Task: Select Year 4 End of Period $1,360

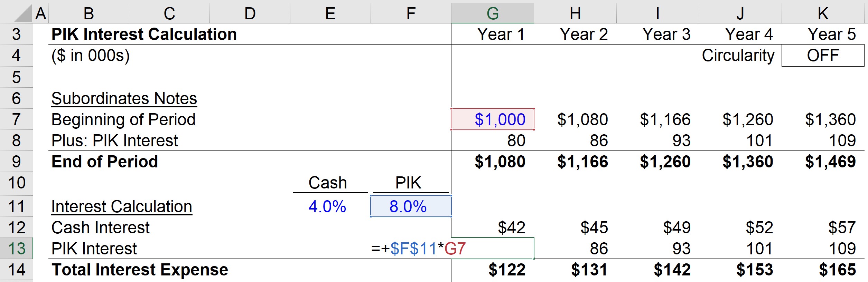Action: click(x=740, y=162)
